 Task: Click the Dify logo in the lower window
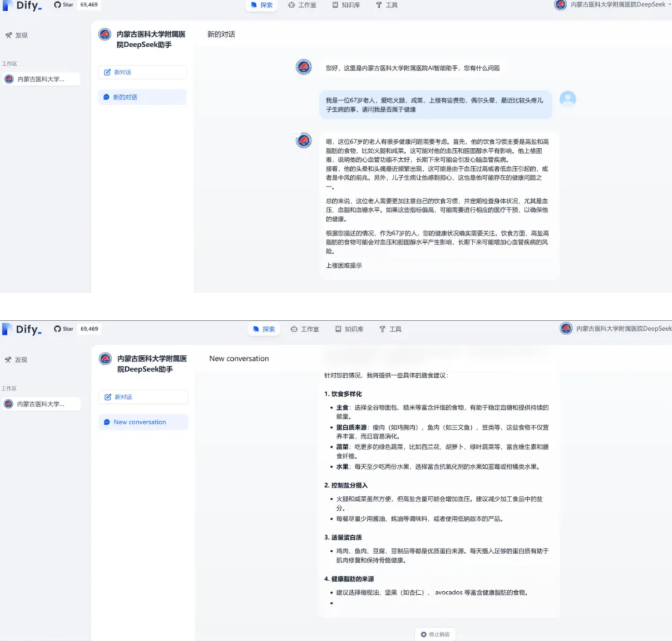tap(22, 329)
